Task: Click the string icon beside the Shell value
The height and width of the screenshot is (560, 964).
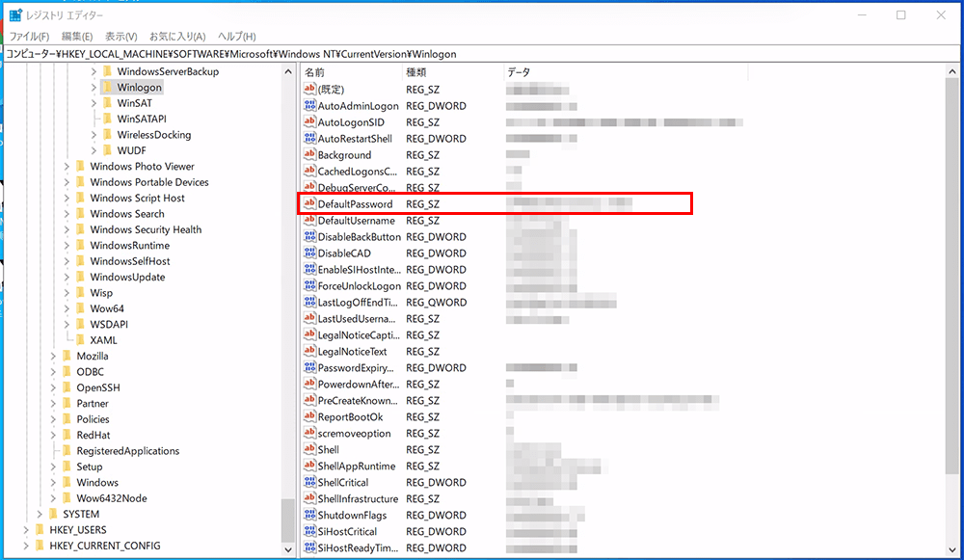Action: click(310, 449)
